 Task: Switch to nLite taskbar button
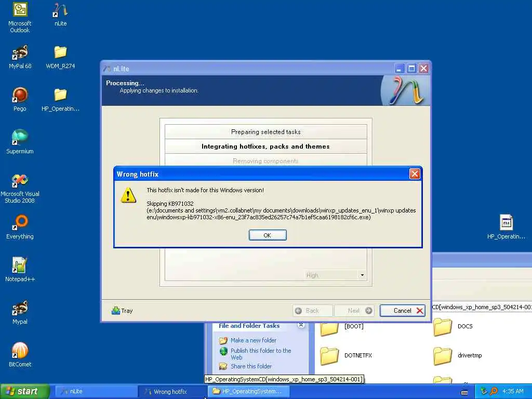(x=96, y=391)
